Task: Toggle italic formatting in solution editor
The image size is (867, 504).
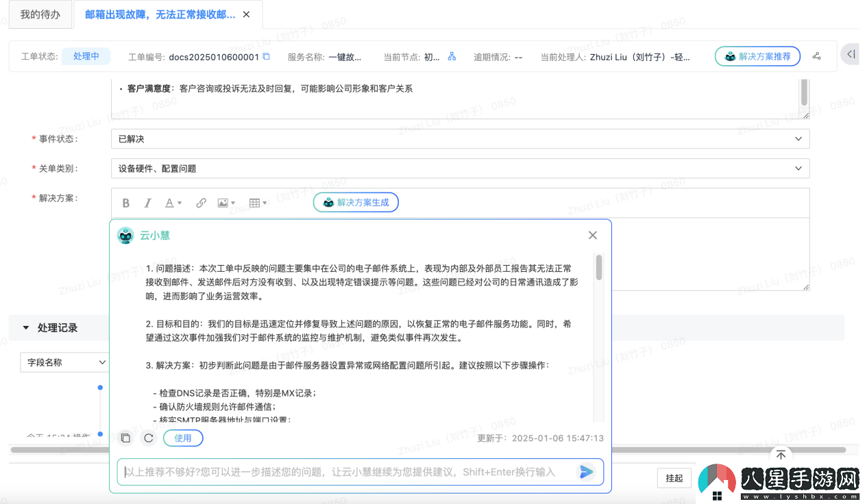Action: coord(147,203)
